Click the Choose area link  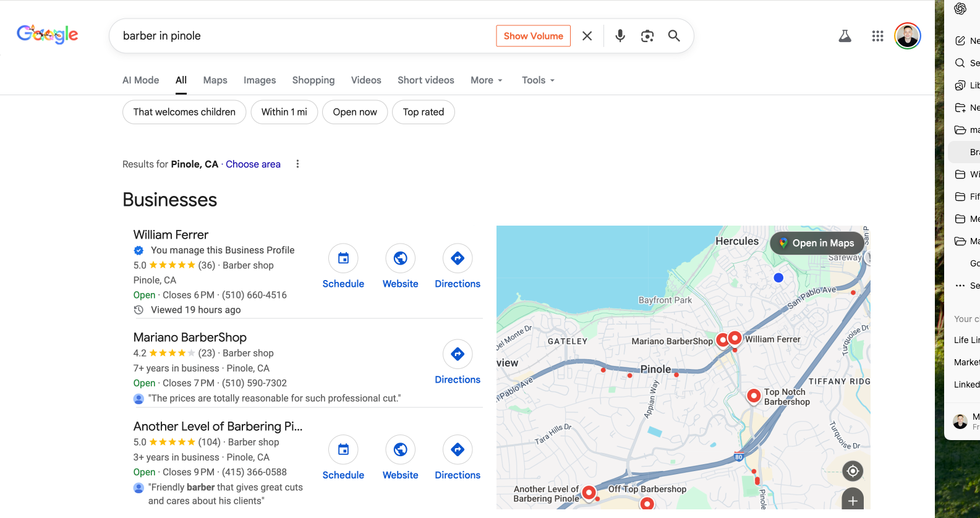click(x=253, y=164)
